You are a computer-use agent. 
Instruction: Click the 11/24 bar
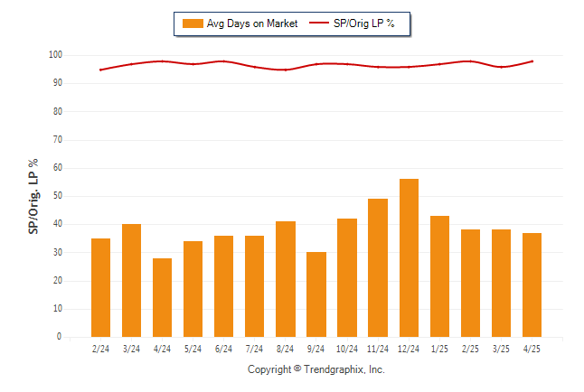(x=378, y=267)
